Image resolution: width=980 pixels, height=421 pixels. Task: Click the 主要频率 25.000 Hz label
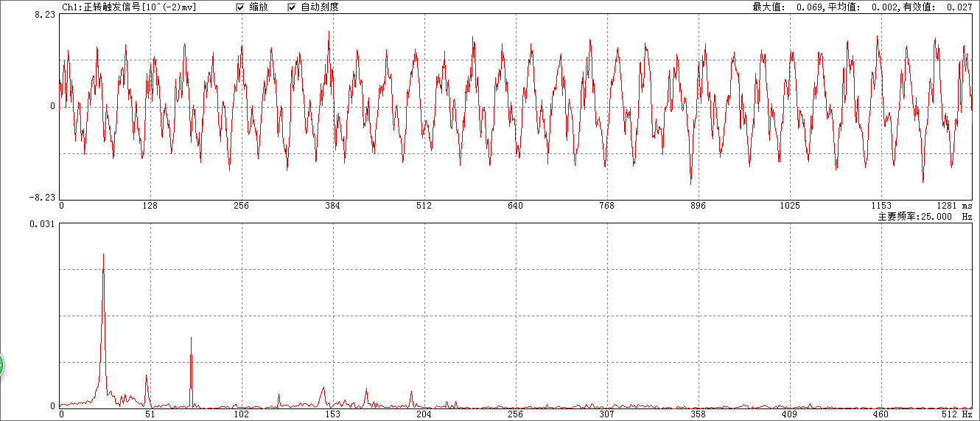[x=924, y=217]
